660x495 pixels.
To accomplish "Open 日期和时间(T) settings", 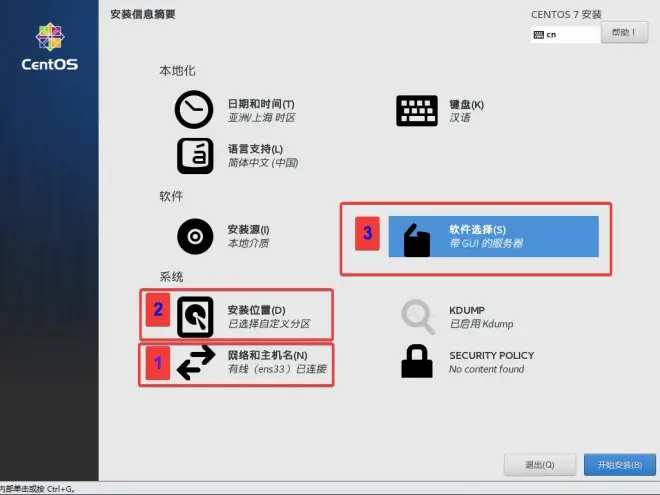I will click(x=261, y=104).
